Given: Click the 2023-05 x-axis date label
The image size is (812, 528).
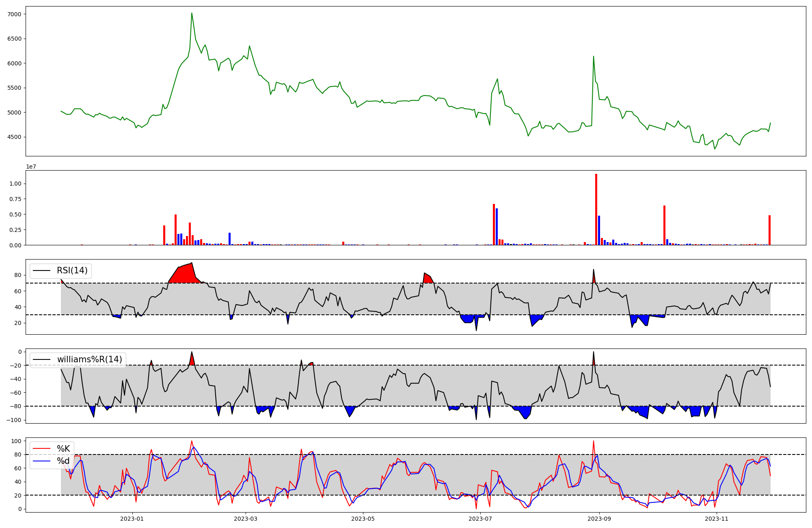Looking at the screenshot, I should tap(363, 519).
